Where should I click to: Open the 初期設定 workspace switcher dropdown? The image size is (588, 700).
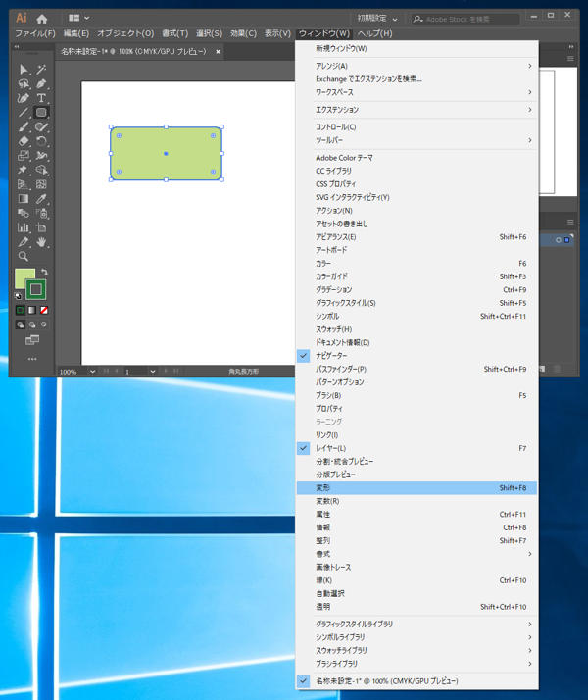[377, 19]
